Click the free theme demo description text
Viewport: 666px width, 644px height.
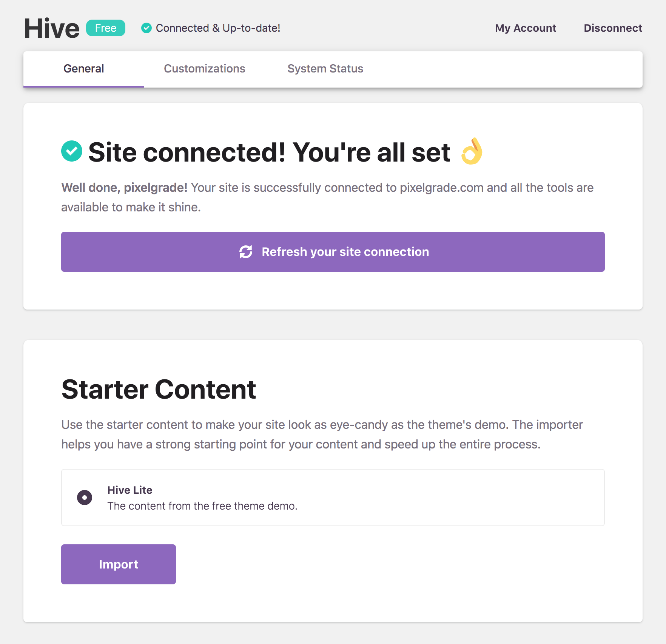click(202, 506)
